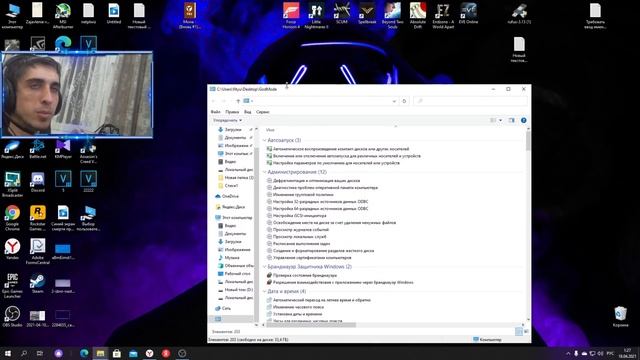Open Assassin's Creed desktop shortcut
The height and width of the screenshot is (360, 640).
(x=88, y=152)
